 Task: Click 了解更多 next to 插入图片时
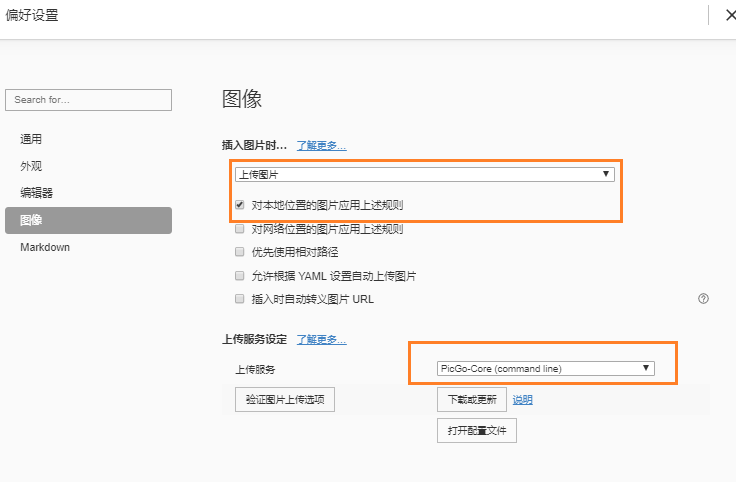click(x=321, y=145)
